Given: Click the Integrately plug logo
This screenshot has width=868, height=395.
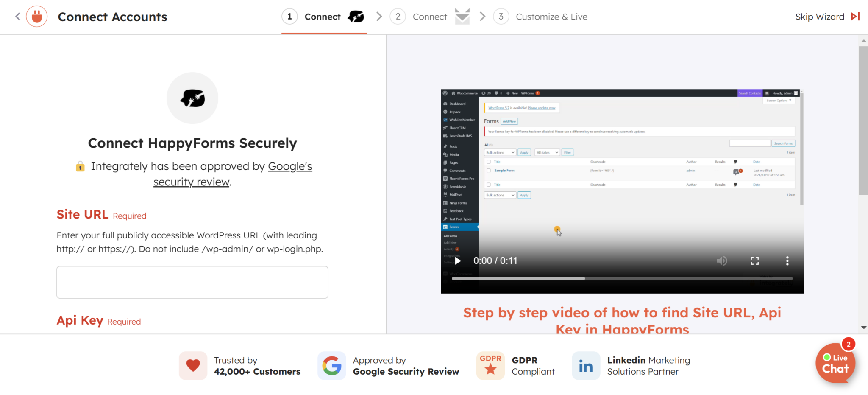Looking at the screenshot, I should click(x=36, y=17).
